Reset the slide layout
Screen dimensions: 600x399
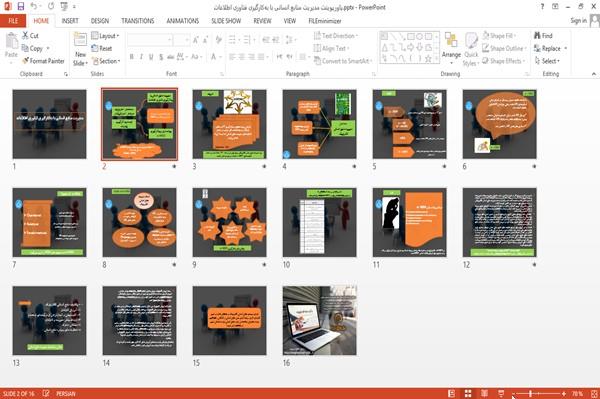coord(102,48)
